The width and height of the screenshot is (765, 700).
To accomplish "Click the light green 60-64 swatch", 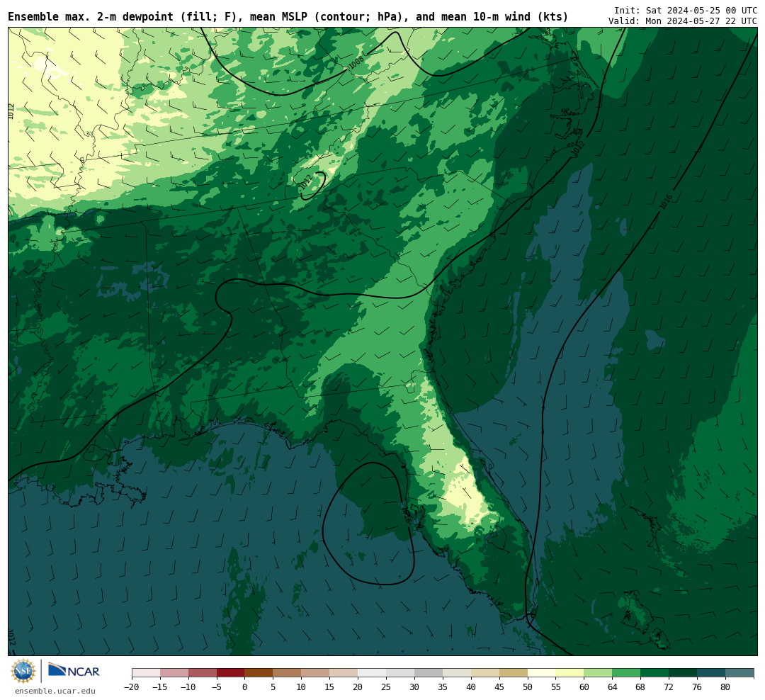I will (x=598, y=673).
